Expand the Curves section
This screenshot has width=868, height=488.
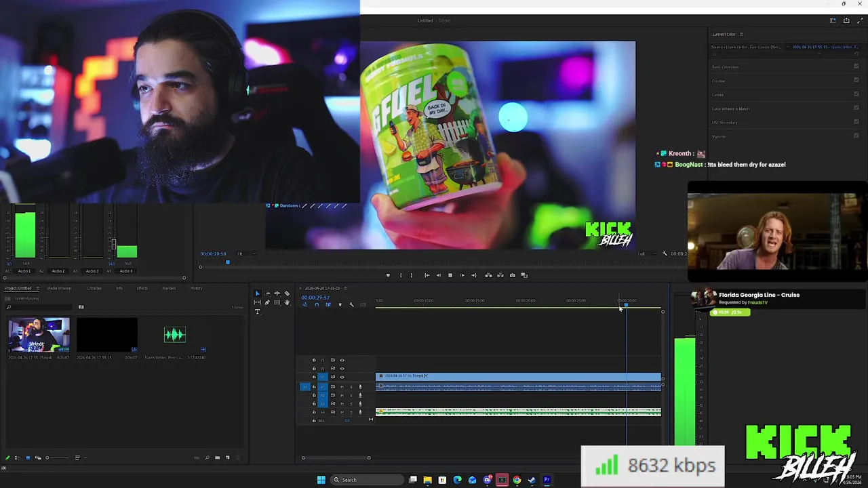(x=717, y=94)
